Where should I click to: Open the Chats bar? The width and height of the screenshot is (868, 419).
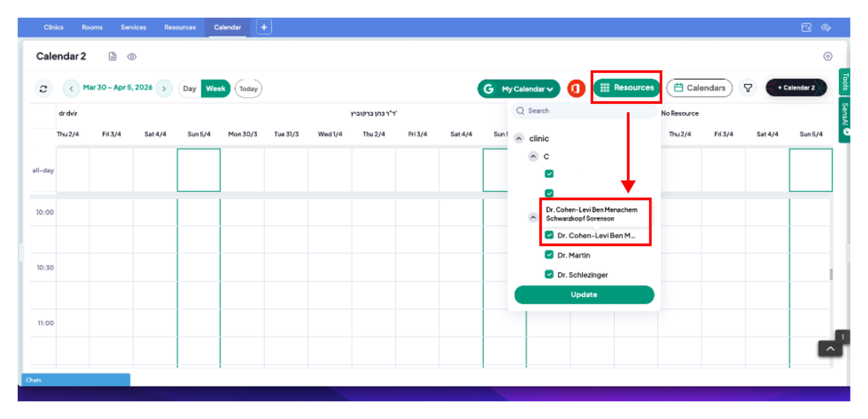pos(76,379)
